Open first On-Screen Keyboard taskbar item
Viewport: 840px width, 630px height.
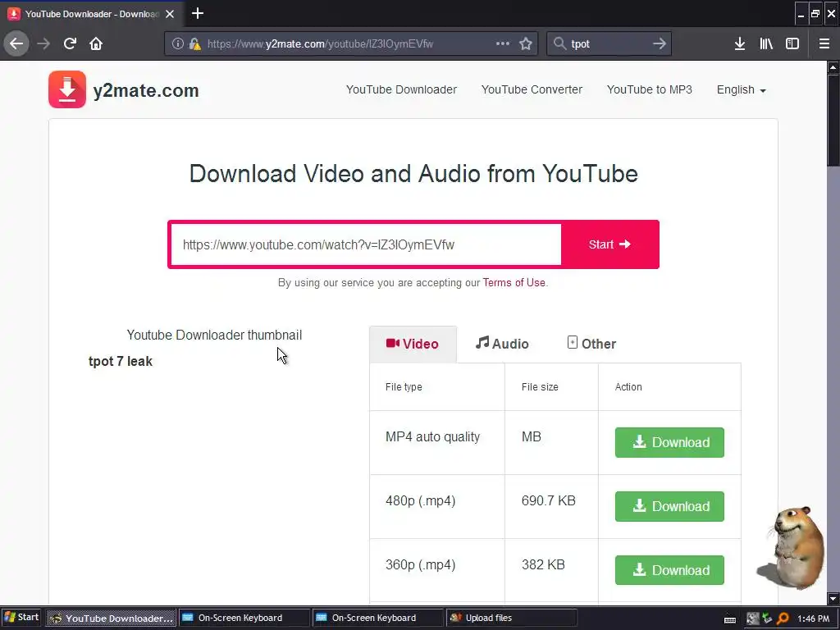pos(244,619)
